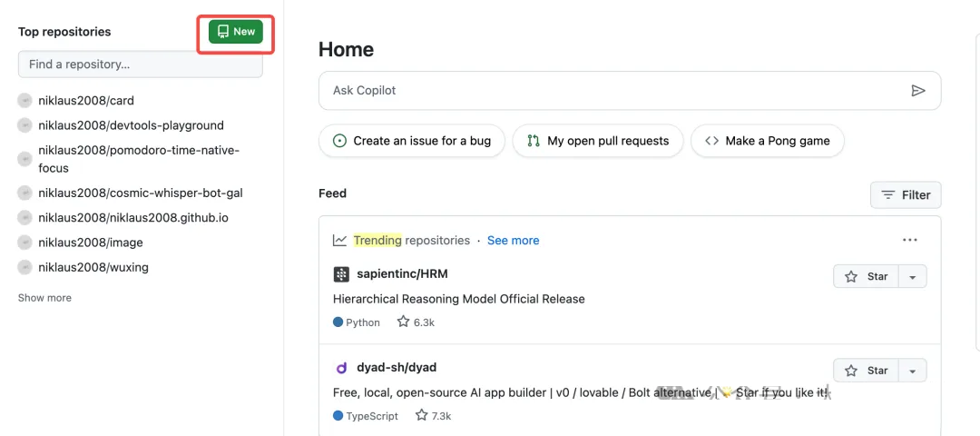Image resolution: width=980 pixels, height=436 pixels.
Task: Open star list dropdown for sapientinc/HRM
Action: point(913,276)
